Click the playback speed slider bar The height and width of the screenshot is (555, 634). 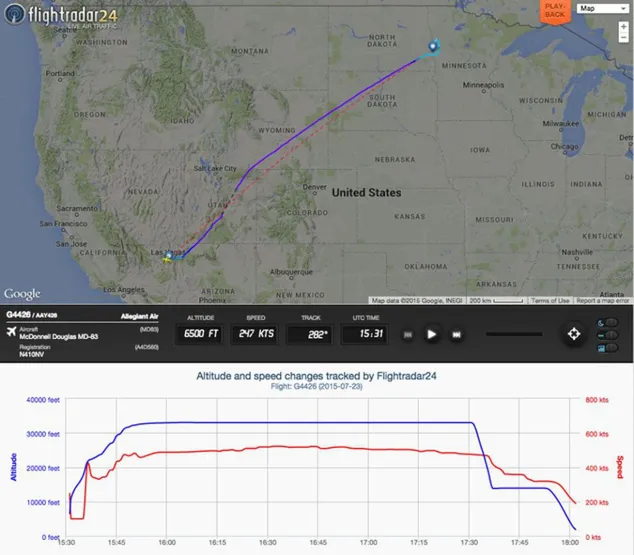514,334
